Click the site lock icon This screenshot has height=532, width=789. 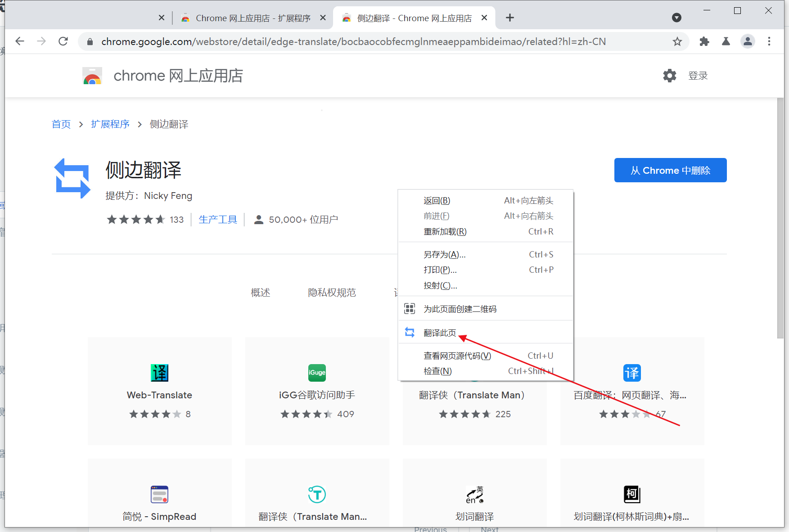click(x=90, y=41)
